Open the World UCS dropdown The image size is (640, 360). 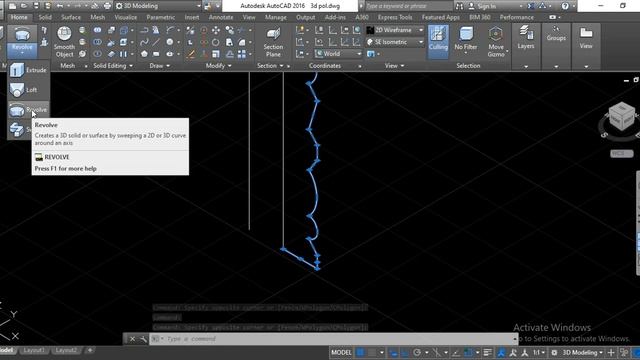coord(338,53)
